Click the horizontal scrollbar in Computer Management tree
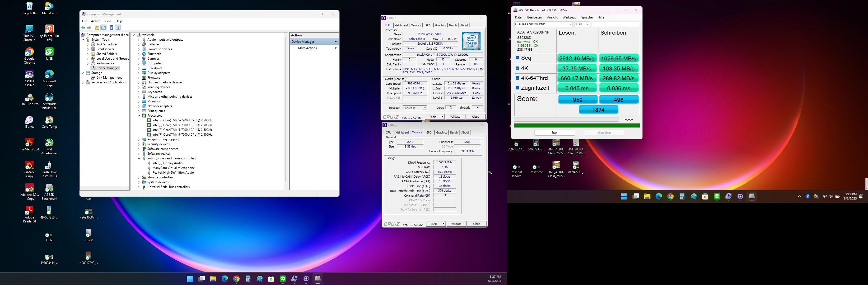This screenshot has width=868, height=285. pyautogui.click(x=104, y=188)
